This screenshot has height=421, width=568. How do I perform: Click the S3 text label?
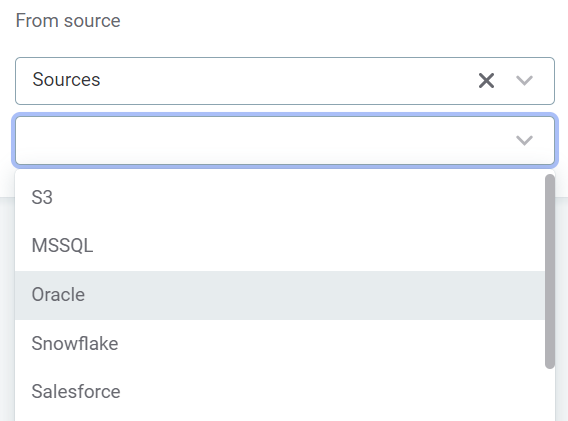42,197
